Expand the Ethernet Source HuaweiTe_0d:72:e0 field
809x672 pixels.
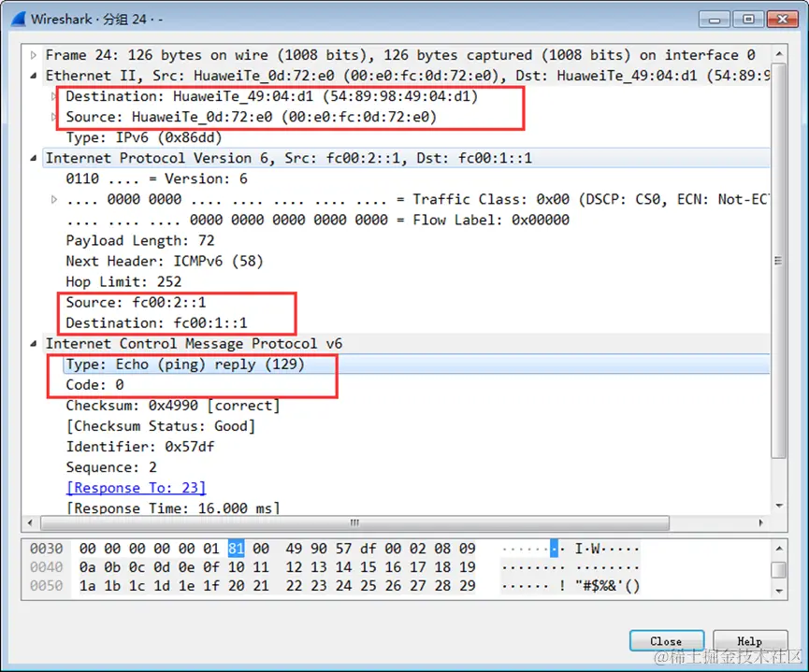pyautogui.click(x=53, y=117)
